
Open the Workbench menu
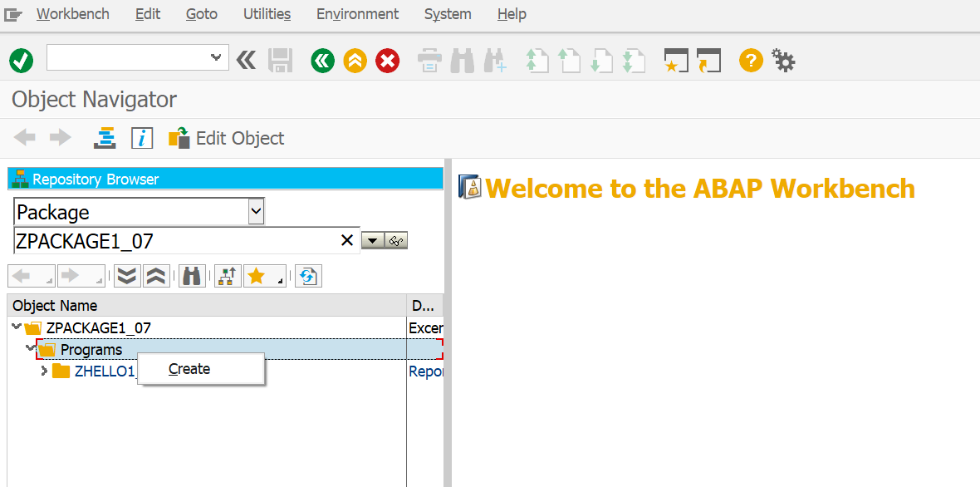(73, 14)
